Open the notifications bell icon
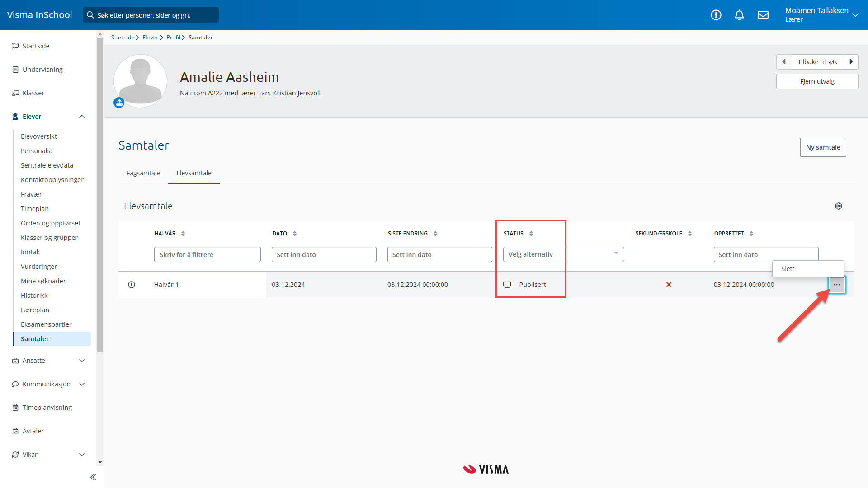This screenshot has width=868, height=488. pyautogui.click(x=739, y=15)
